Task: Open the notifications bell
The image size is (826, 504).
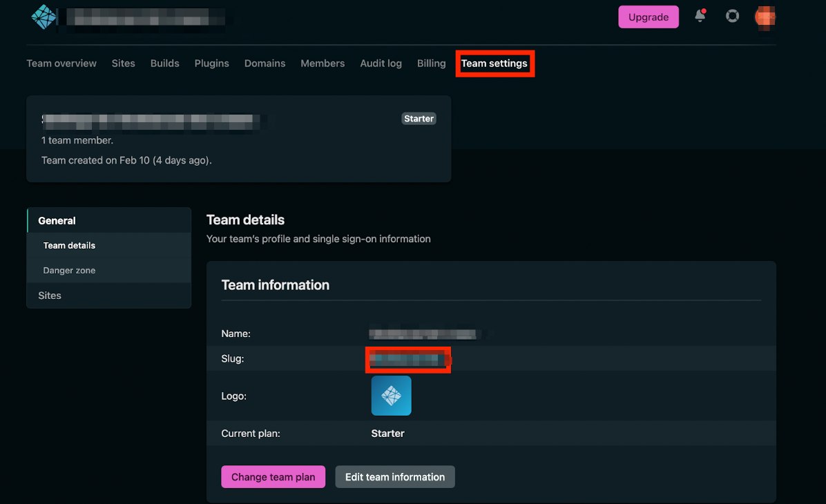Action: point(700,17)
